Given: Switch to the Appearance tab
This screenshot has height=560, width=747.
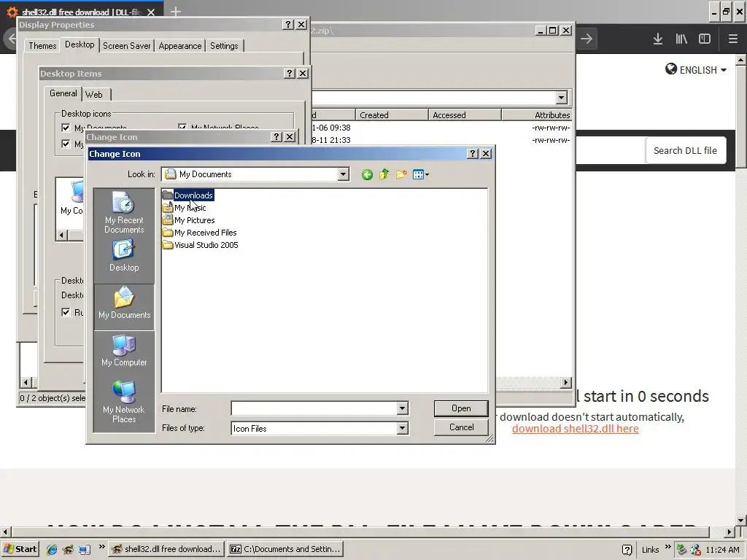Looking at the screenshot, I should pos(180,46).
